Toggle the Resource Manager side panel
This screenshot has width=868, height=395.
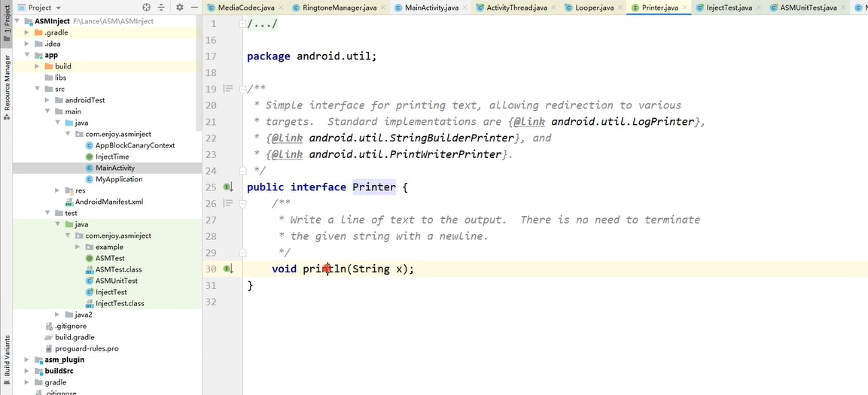[x=7, y=83]
